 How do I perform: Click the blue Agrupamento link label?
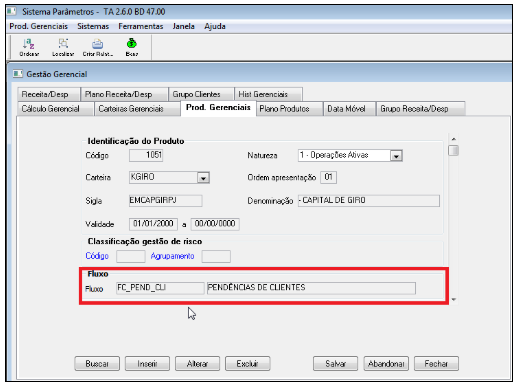pyautogui.click(x=172, y=256)
